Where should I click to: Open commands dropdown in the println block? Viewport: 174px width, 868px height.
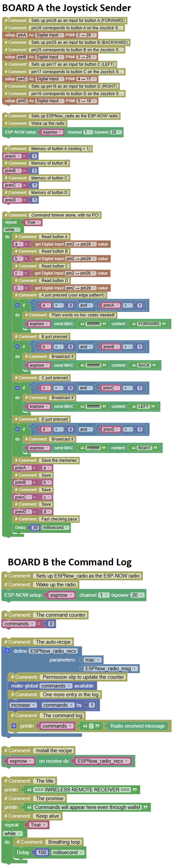57,726
